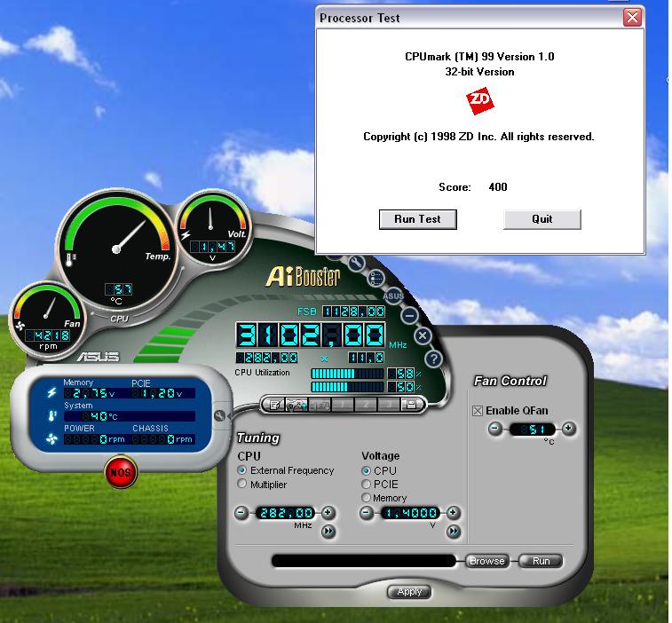Click the fan icon beside POWER
The width and height of the screenshot is (672, 623).
(51, 439)
